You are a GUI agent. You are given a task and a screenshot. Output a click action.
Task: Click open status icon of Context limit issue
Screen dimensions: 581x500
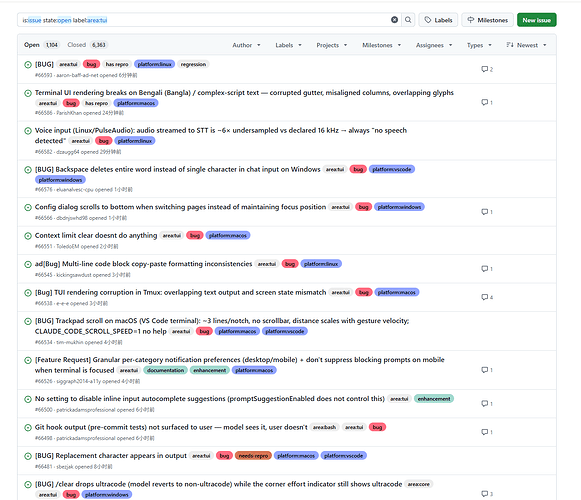tap(28, 236)
